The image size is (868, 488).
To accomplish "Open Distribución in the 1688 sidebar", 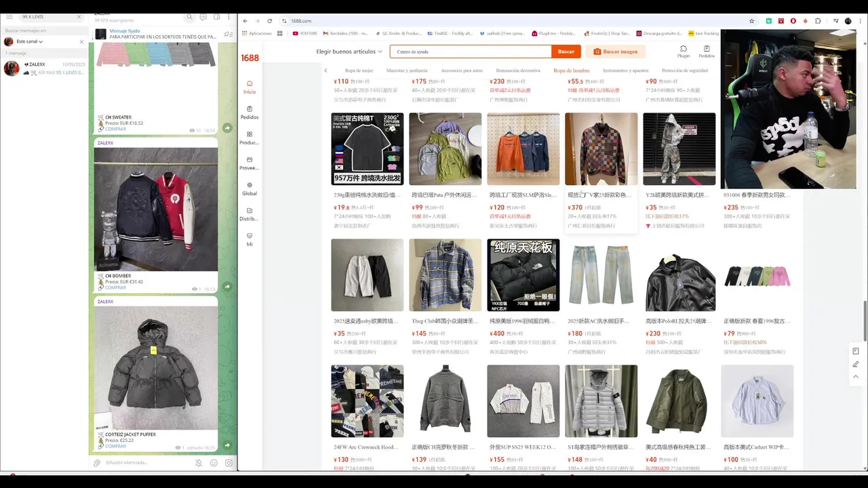I will coord(250,214).
